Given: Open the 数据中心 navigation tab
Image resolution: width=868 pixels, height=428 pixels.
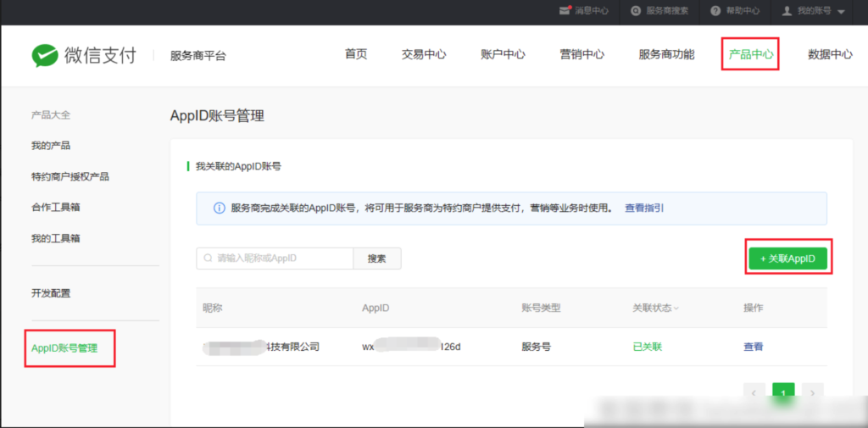Looking at the screenshot, I should coord(830,54).
